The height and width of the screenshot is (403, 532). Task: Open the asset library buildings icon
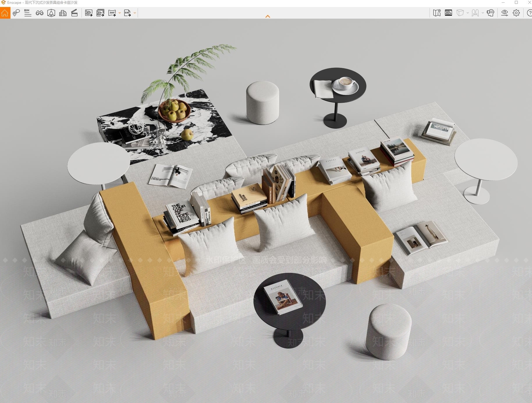(63, 13)
